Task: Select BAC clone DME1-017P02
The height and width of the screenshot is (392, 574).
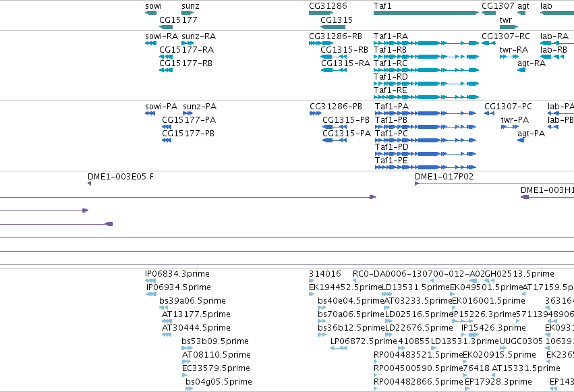Action: pyautogui.click(x=444, y=177)
